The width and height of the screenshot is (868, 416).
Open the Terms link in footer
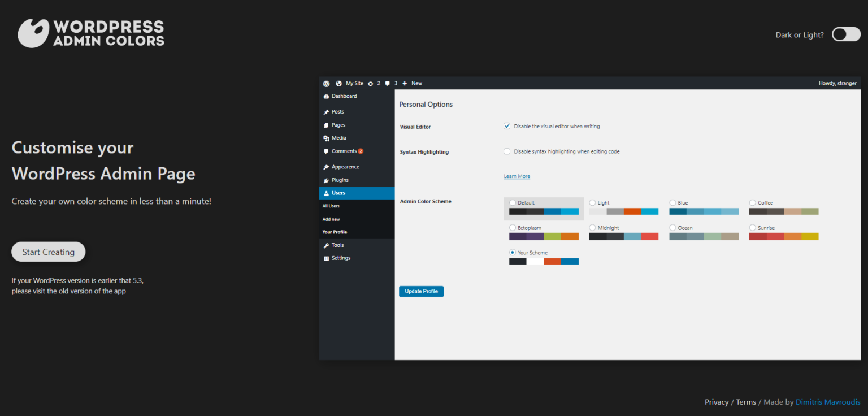tap(746, 402)
